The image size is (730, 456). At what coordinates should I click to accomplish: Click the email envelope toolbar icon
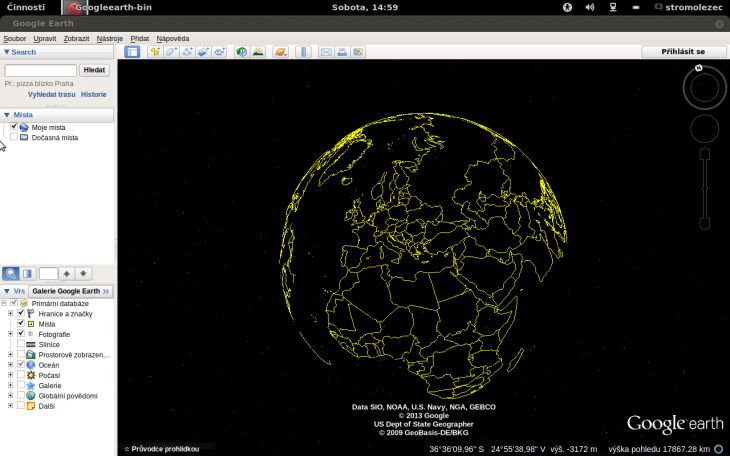point(326,52)
